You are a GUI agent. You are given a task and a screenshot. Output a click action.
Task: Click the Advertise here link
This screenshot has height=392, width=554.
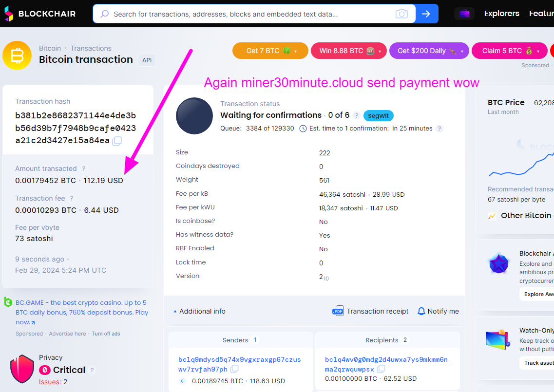[67, 334]
